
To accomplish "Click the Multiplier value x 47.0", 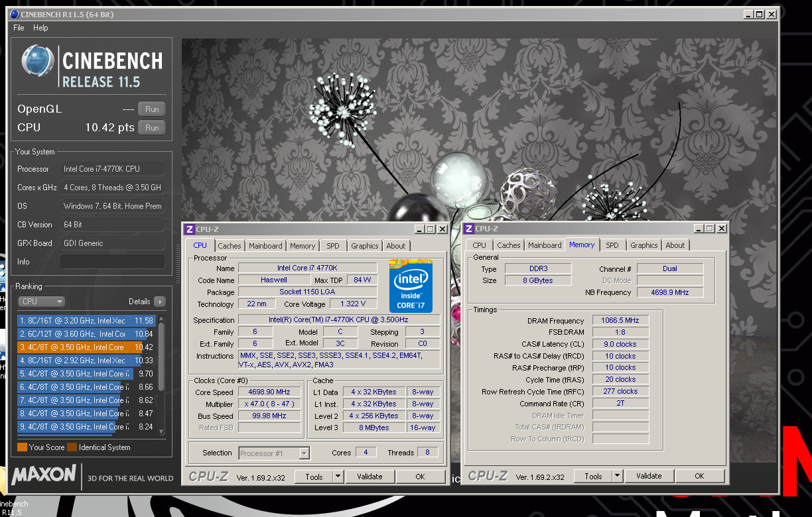I will [269, 404].
